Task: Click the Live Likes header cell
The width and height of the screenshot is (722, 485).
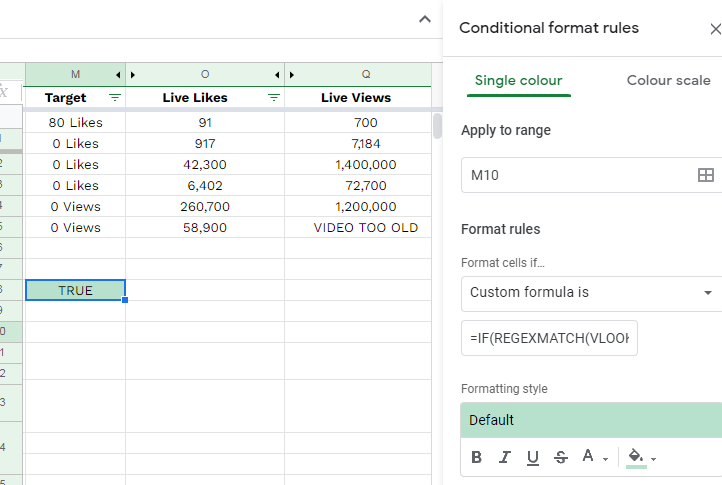Action: (205, 98)
